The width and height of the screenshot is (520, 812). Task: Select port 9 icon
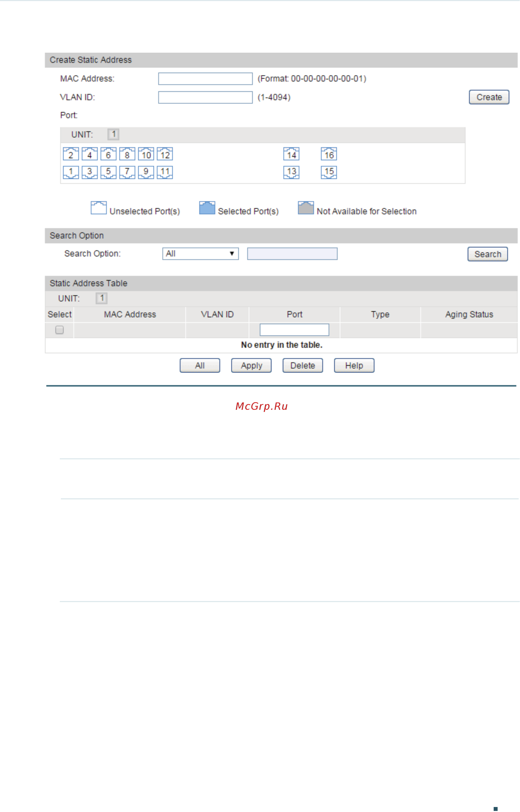pos(146,172)
